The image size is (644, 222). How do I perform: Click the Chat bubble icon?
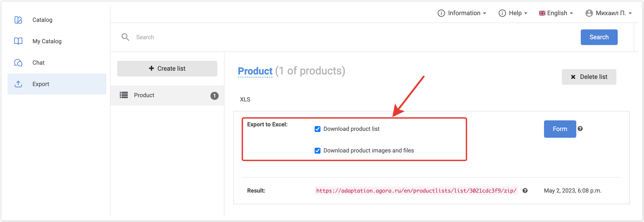[18, 63]
